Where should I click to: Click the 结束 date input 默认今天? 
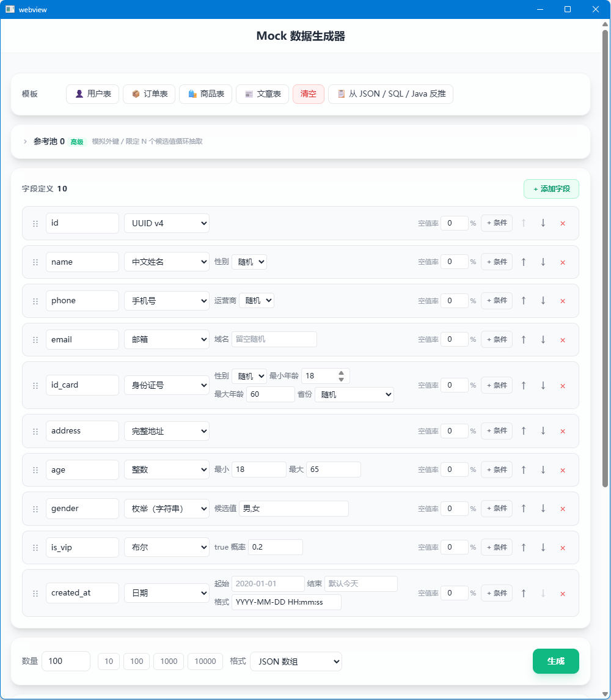tap(360, 584)
